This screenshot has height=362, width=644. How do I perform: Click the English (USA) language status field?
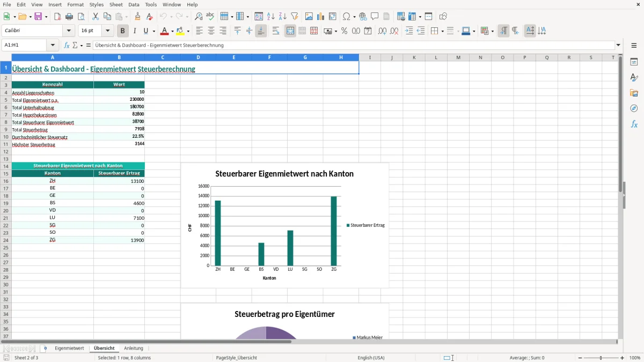(371, 358)
